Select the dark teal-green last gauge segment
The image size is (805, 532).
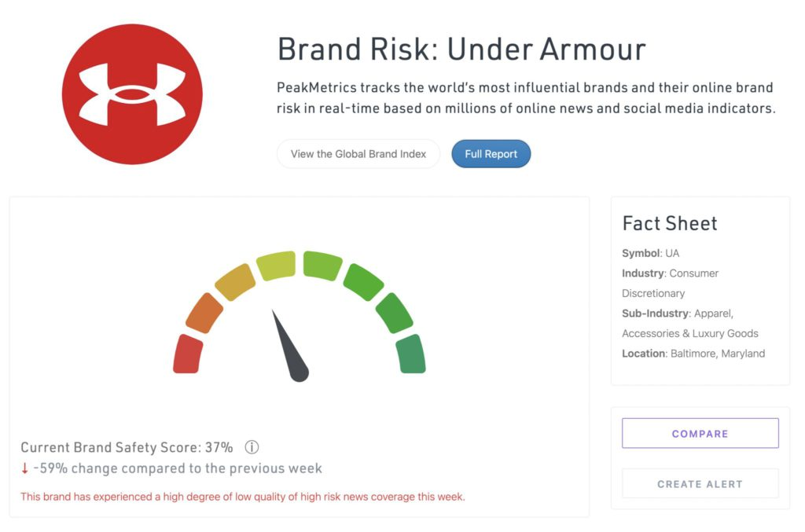point(410,354)
